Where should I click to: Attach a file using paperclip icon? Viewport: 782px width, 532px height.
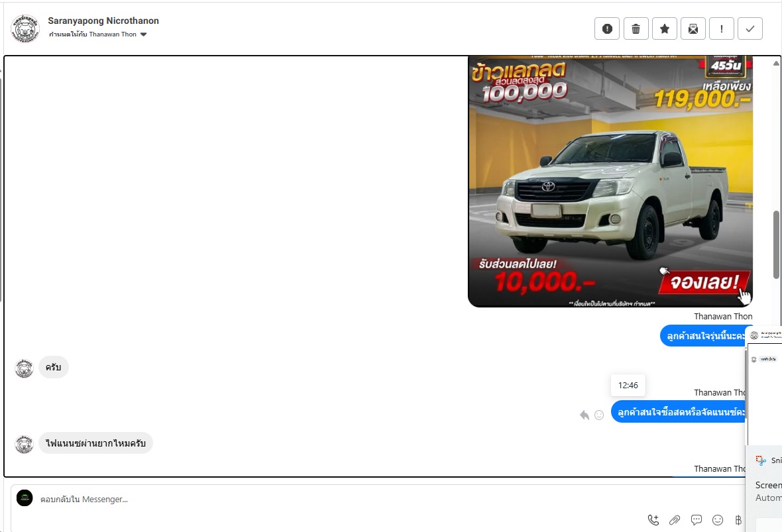coord(675,520)
